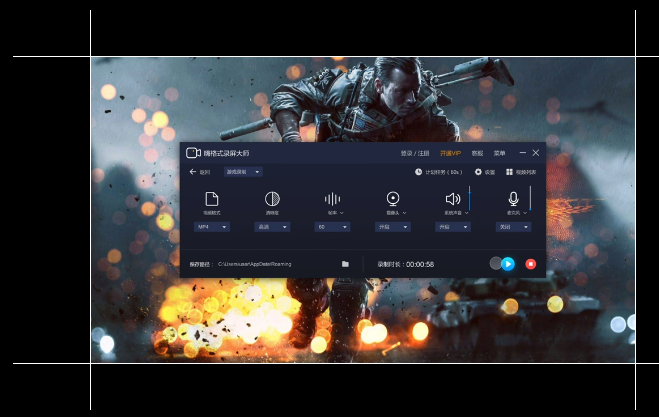Click the frame rate waveform icon
This screenshot has width=659, height=417.
(x=332, y=199)
